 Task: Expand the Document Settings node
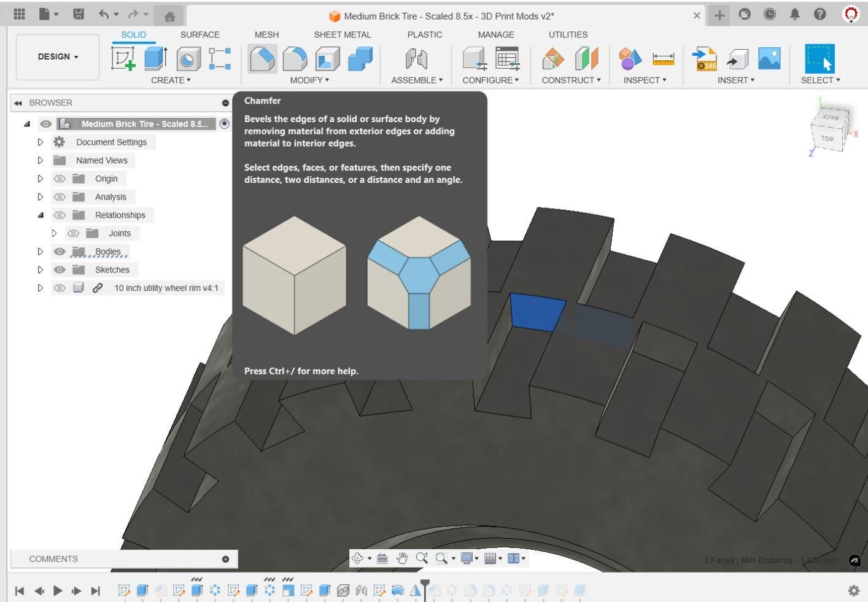click(x=41, y=142)
